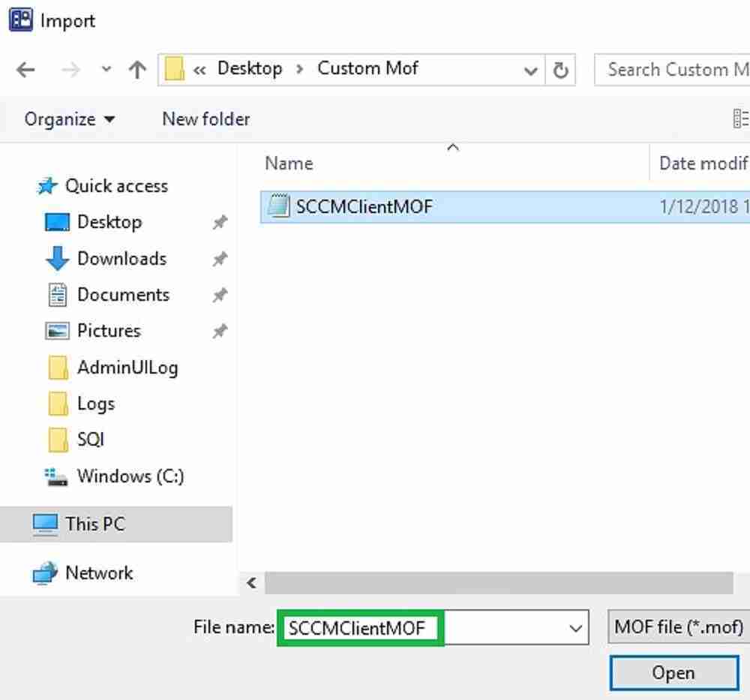The width and height of the screenshot is (750, 700).
Task: Click the Import dialog title icon
Action: [21, 20]
